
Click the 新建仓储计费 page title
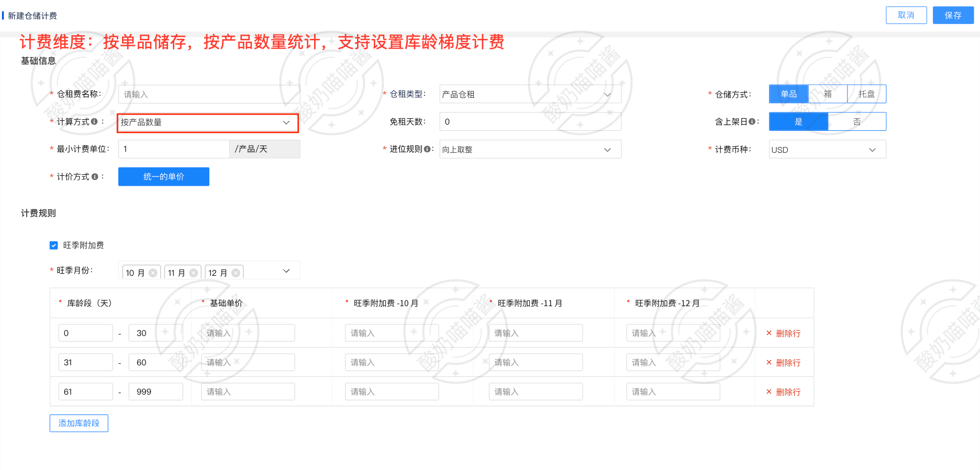32,16
